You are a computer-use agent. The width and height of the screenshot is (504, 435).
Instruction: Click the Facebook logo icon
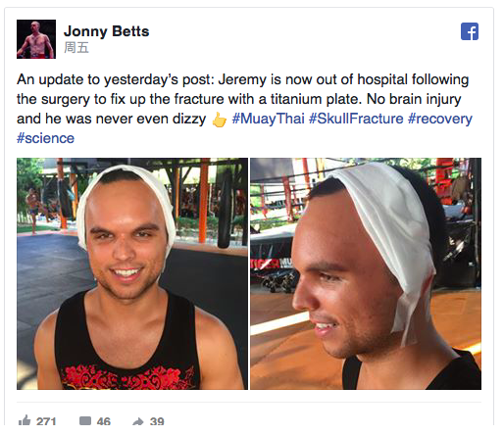(x=470, y=31)
